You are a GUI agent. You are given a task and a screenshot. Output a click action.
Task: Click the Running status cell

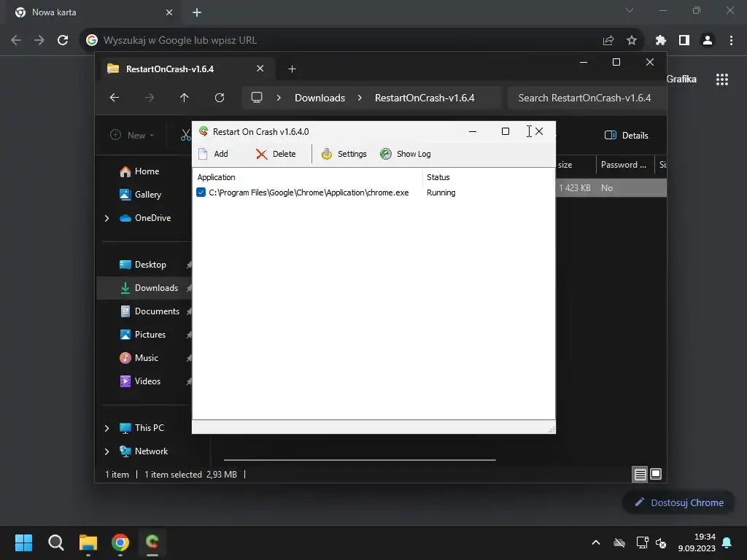441,192
